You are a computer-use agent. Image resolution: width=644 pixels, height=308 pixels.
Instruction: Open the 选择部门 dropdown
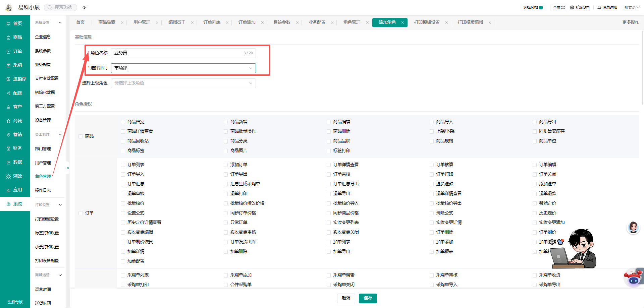click(183, 68)
